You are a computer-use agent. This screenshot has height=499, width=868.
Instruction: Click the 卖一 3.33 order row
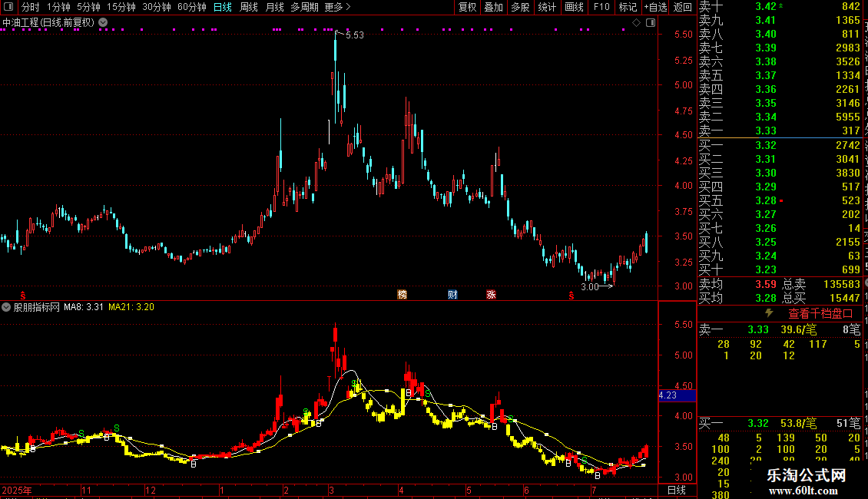(x=780, y=131)
